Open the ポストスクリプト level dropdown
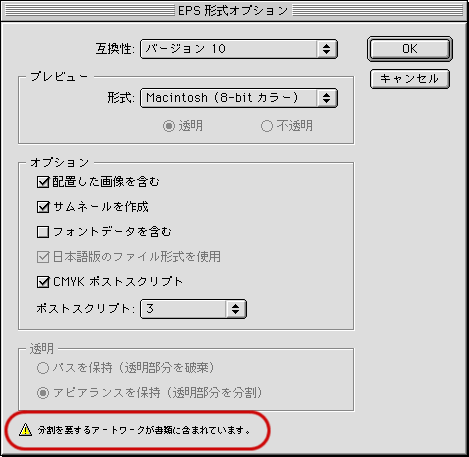469x457 pixels. coord(193,309)
